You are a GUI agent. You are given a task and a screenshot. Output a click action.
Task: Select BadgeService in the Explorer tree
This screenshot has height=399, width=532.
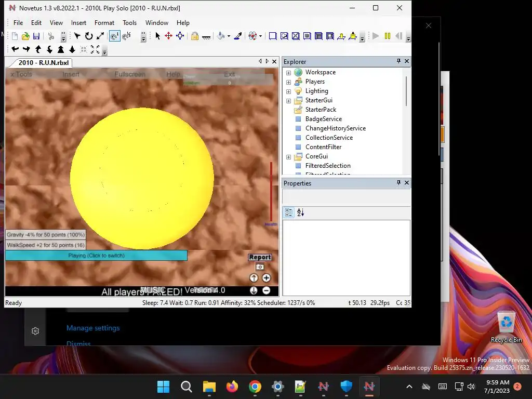click(x=323, y=119)
